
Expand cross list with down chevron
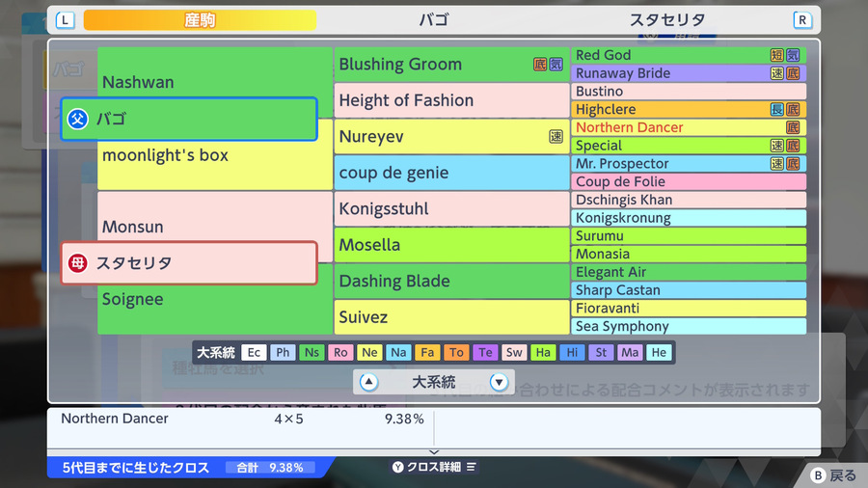[x=434, y=452]
